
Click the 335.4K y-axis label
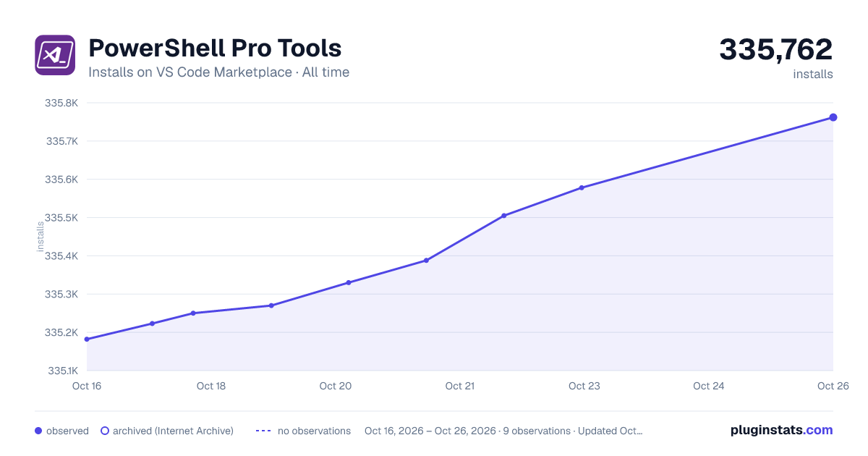(x=61, y=256)
